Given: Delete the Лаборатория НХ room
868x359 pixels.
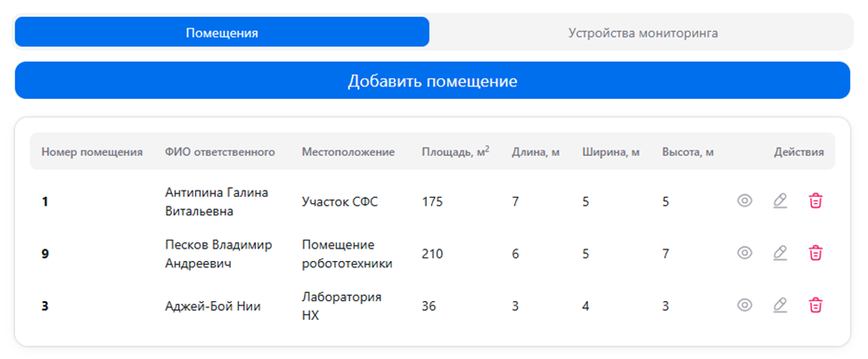Looking at the screenshot, I should coord(815,305).
